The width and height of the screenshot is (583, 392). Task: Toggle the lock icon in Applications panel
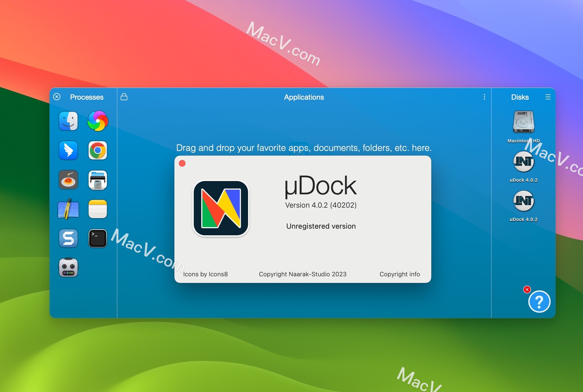tap(124, 97)
